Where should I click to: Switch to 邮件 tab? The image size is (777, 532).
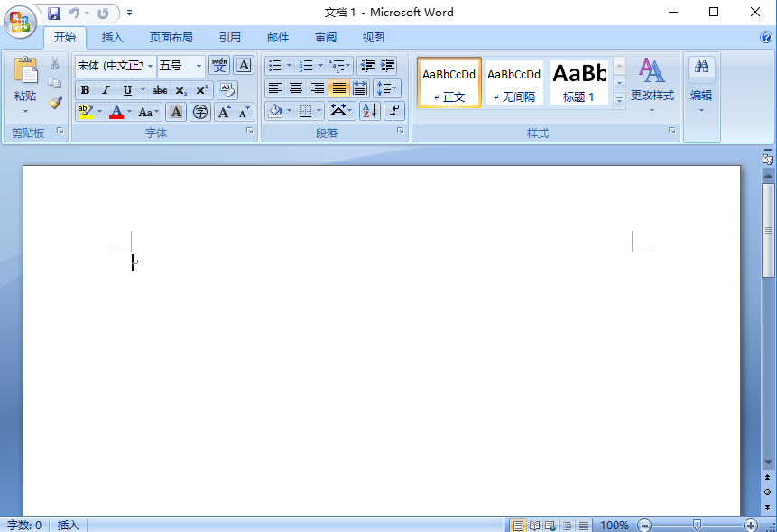(278, 38)
